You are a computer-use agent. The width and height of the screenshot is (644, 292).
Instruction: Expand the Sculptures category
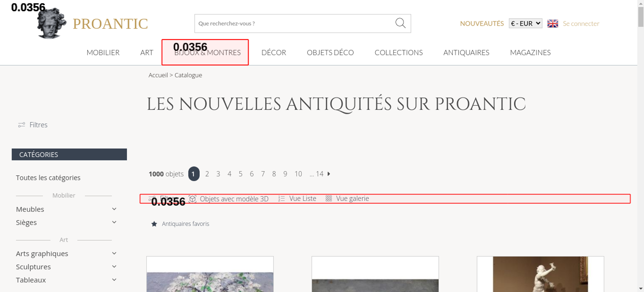click(x=114, y=267)
